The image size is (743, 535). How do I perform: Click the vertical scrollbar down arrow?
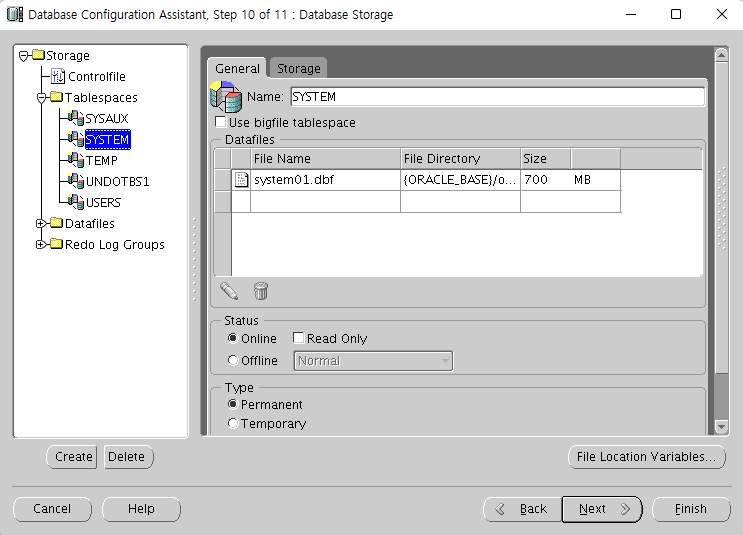point(721,426)
